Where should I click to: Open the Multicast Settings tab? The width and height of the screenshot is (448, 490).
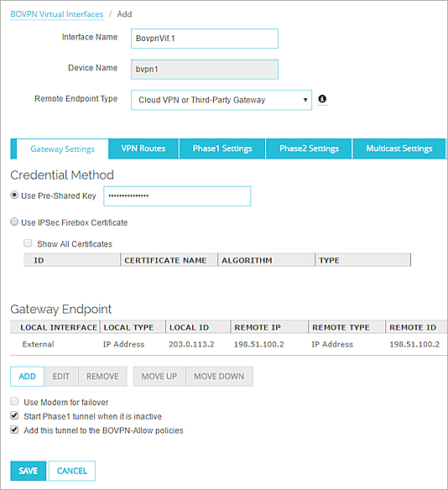(x=399, y=149)
